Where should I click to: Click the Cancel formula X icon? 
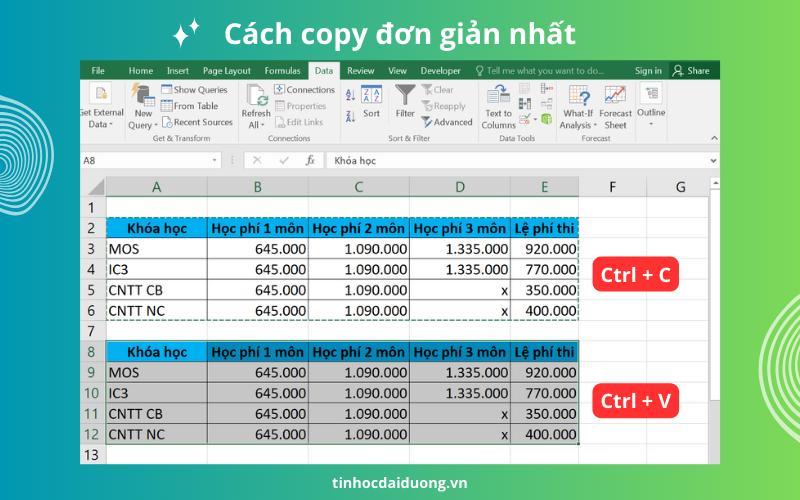(x=257, y=160)
